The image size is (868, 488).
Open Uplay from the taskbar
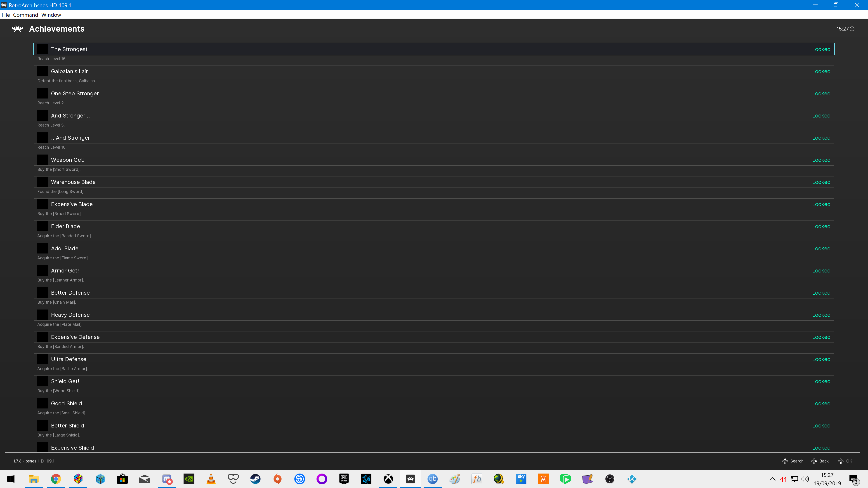[300, 479]
